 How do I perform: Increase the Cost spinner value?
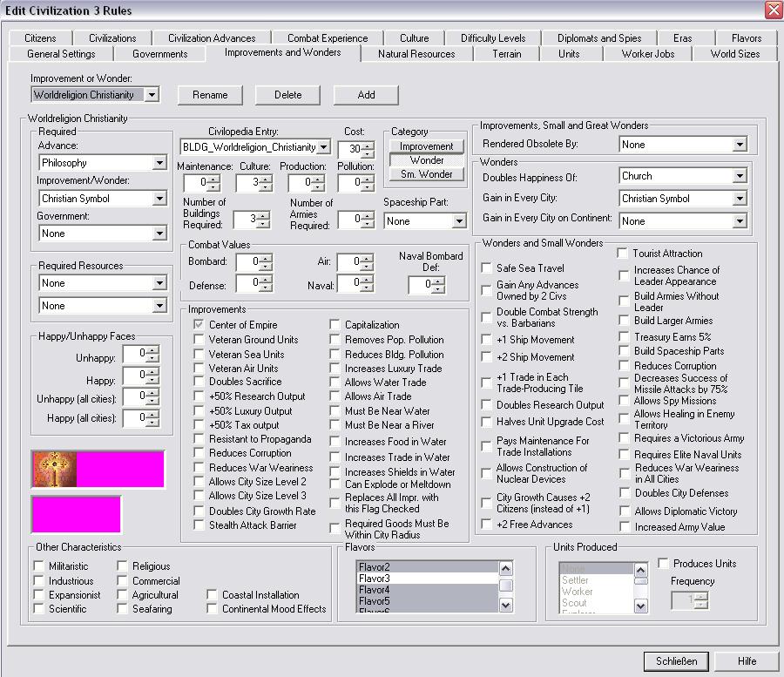click(356, 145)
